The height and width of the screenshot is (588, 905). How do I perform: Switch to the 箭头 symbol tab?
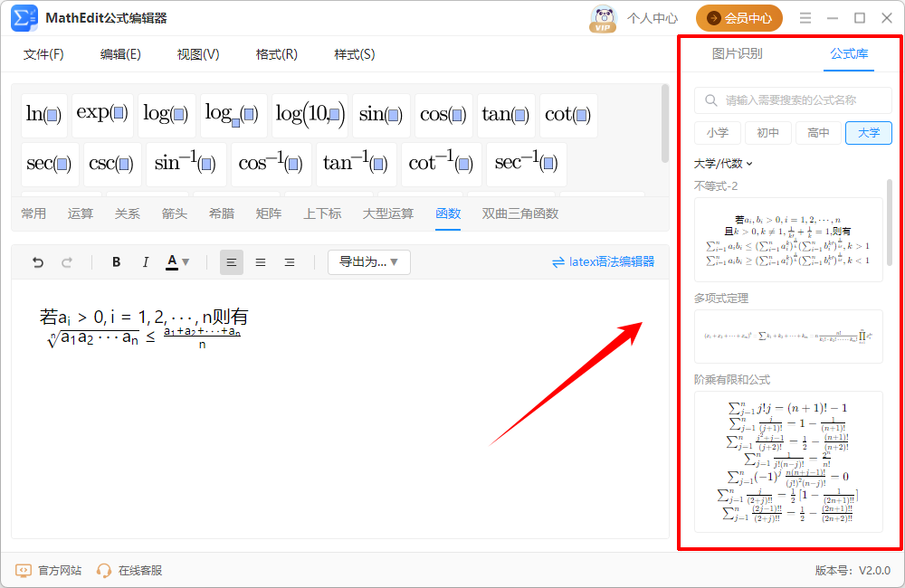click(x=175, y=214)
